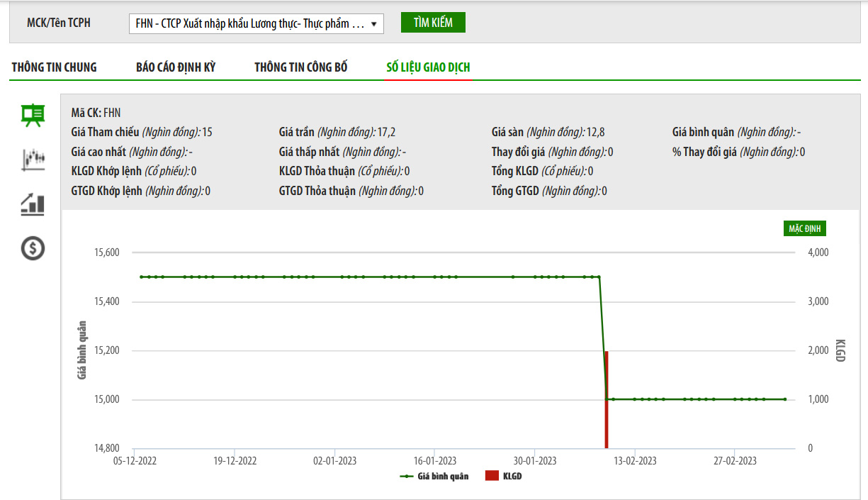Click the FHN company name combo box
Image resolution: width=868 pixels, height=500 pixels.
pos(251,23)
